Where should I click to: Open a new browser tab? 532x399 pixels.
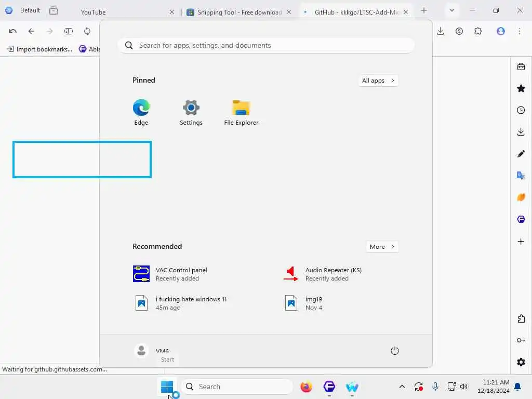point(424,10)
